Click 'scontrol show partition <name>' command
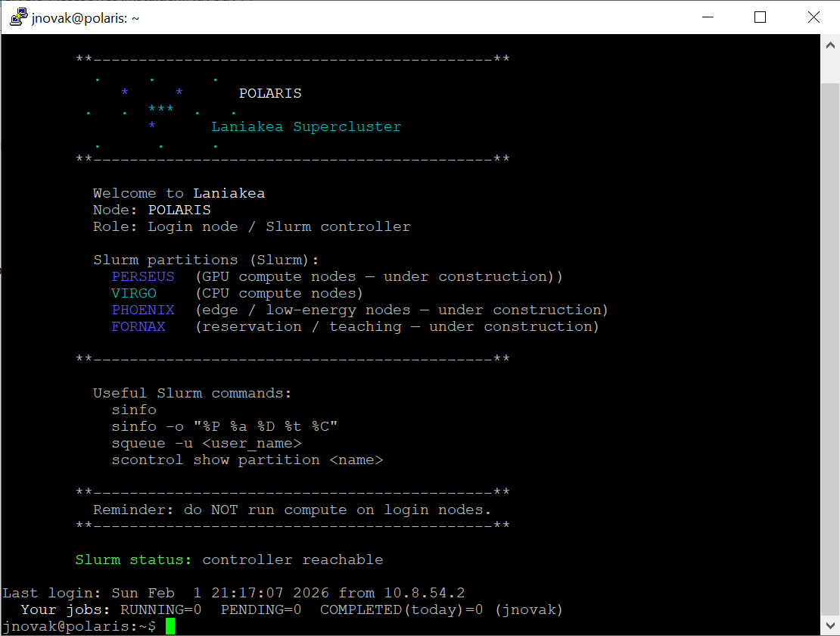This screenshot has width=840, height=636. pos(247,460)
